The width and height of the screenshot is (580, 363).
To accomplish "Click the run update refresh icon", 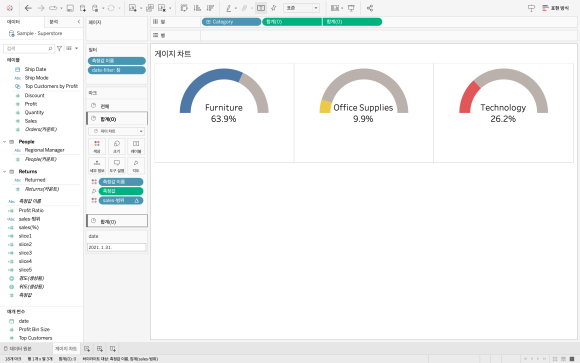I will pyautogui.click(x=111, y=8).
